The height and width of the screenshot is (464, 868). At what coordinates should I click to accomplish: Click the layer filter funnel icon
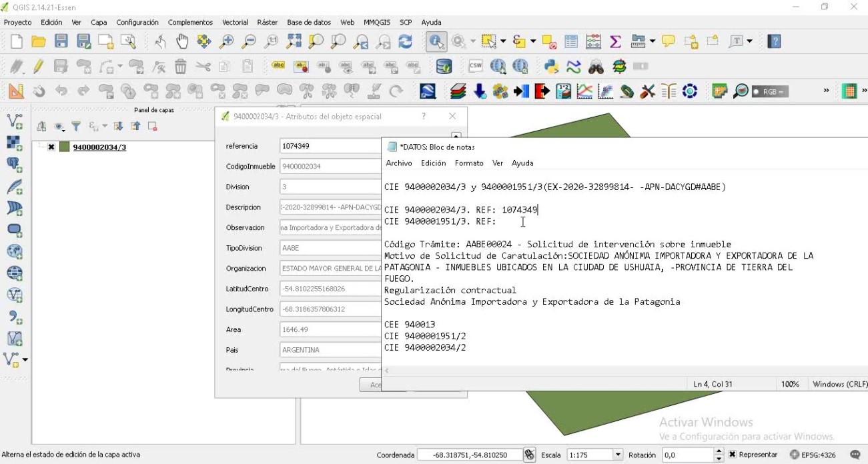pos(76,126)
